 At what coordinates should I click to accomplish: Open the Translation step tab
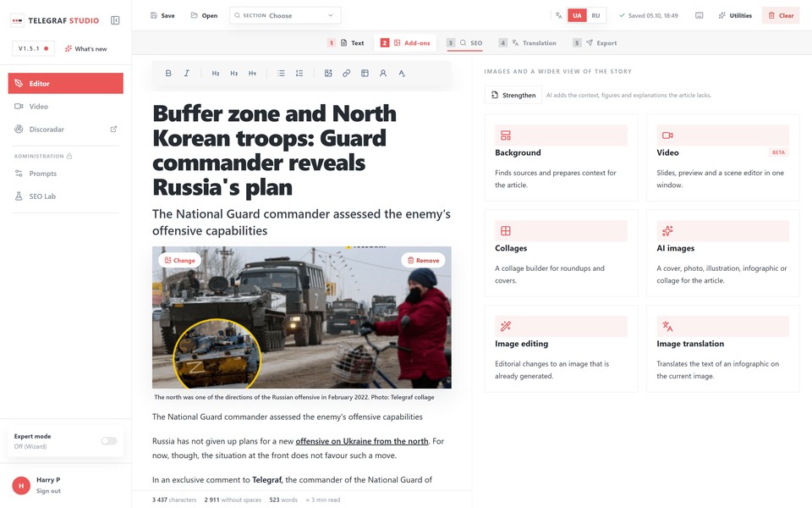pos(527,43)
